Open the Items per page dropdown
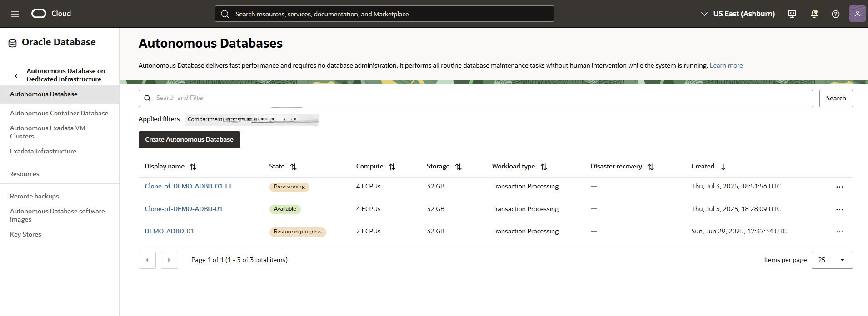Image resolution: width=868 pixels, height=316 pixels. point(832,260)
